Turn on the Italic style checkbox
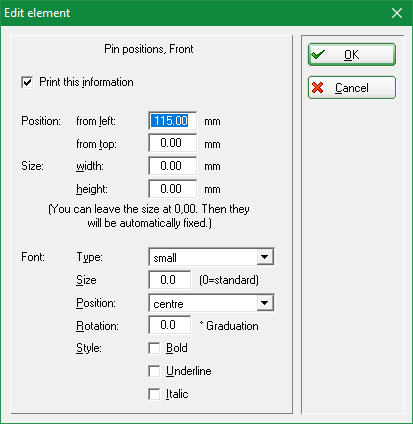 click(154, 394)
